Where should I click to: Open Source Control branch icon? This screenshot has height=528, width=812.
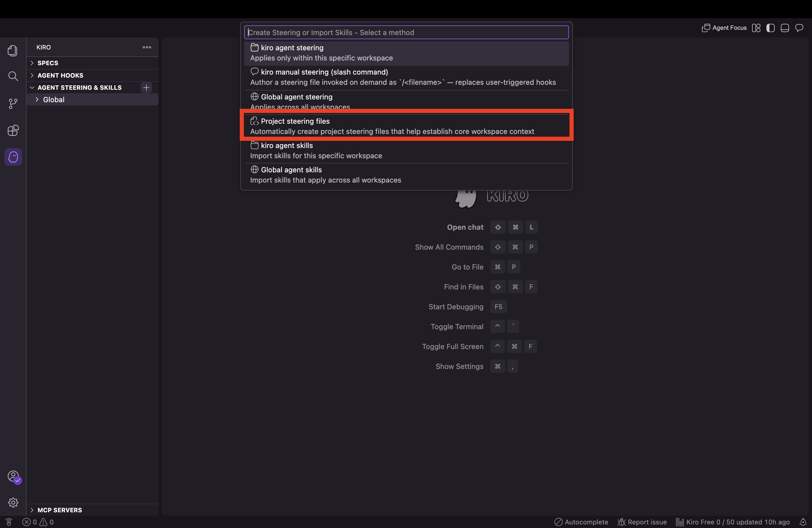[x=13, y=103]
